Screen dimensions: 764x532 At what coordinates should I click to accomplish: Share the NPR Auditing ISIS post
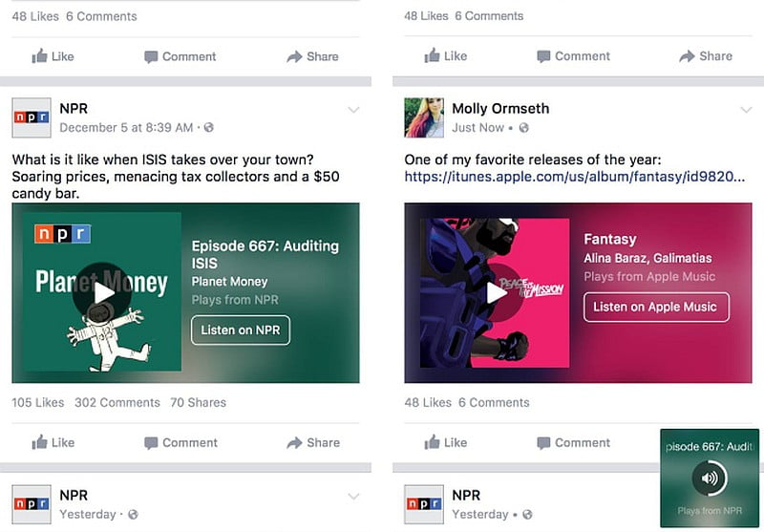313,442
